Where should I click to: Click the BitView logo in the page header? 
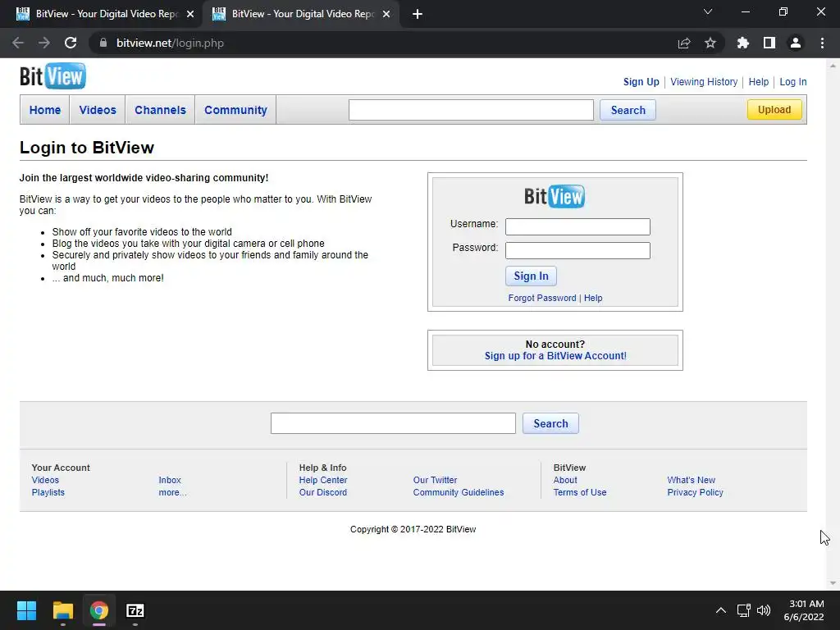52,76
